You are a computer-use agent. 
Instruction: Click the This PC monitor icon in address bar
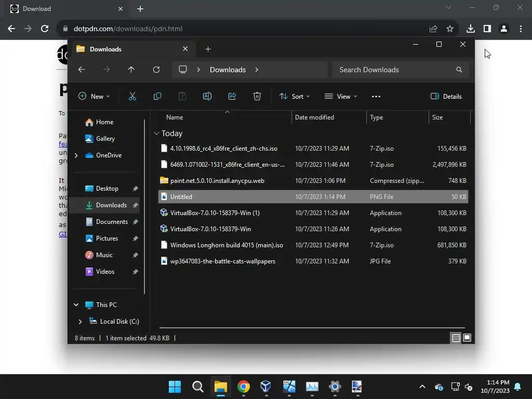click(x=183, y=70)
